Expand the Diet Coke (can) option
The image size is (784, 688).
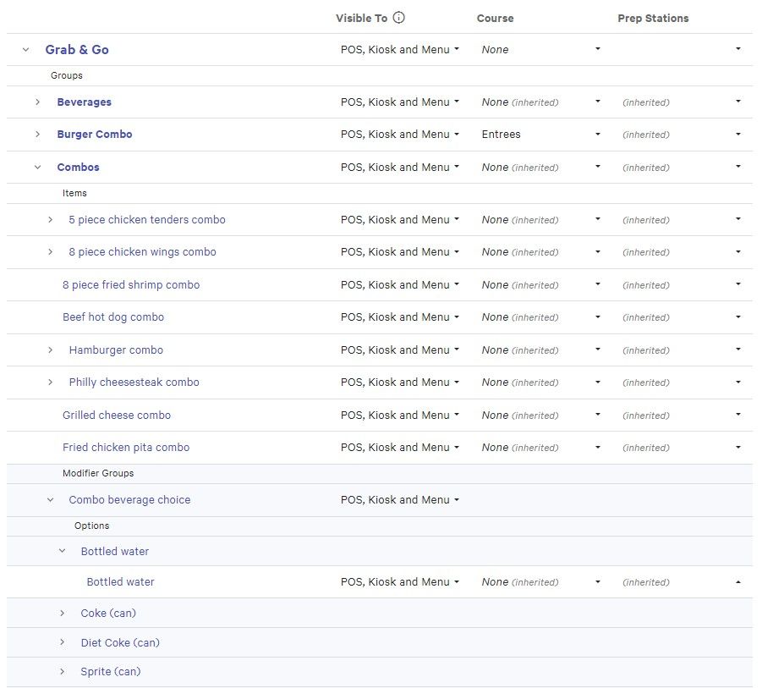click(62, 643)
